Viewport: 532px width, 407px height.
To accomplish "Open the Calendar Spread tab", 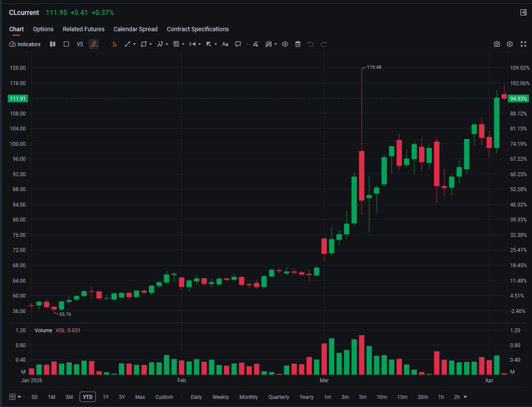I will 136,29.
